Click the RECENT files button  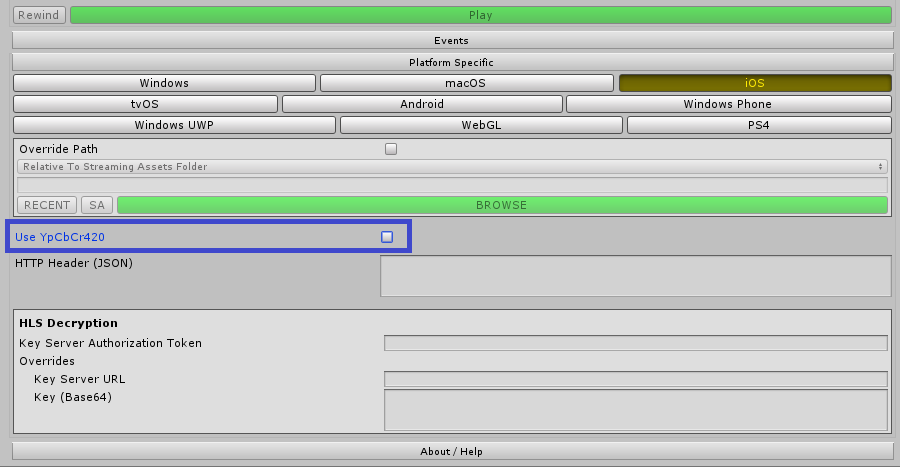point(47,205)
